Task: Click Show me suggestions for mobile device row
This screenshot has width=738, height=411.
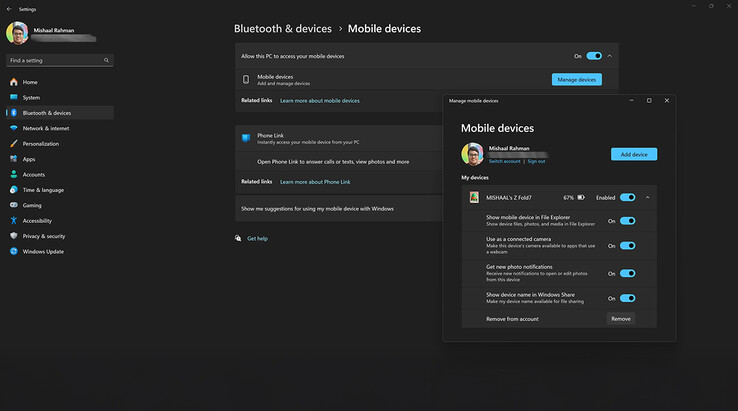Action: (339, 209)
